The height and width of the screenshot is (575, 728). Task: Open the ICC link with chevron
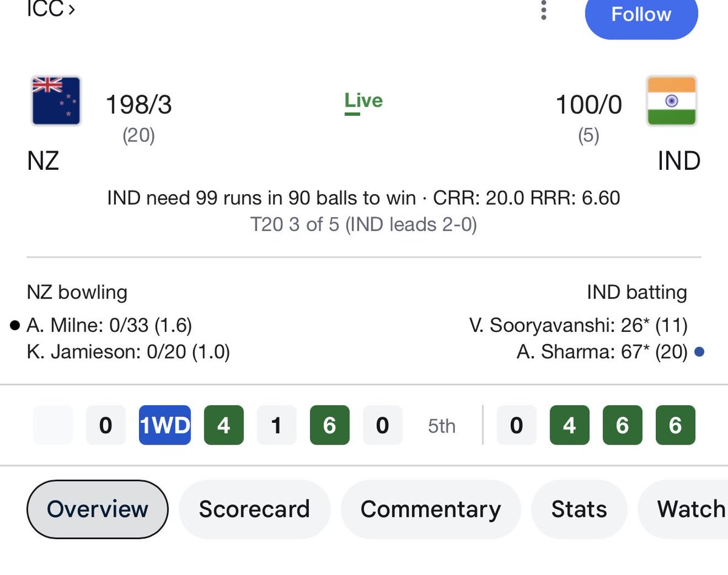52,10
